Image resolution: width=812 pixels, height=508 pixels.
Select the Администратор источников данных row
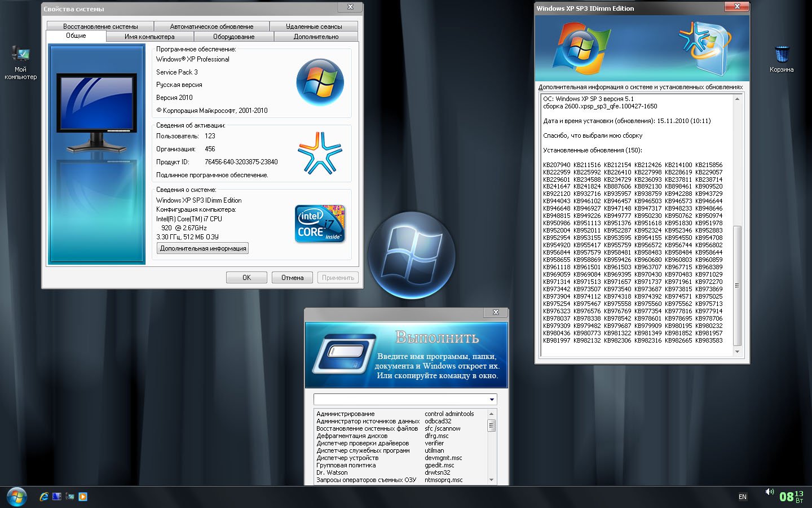pyautogui.click(x=400, y=421)
